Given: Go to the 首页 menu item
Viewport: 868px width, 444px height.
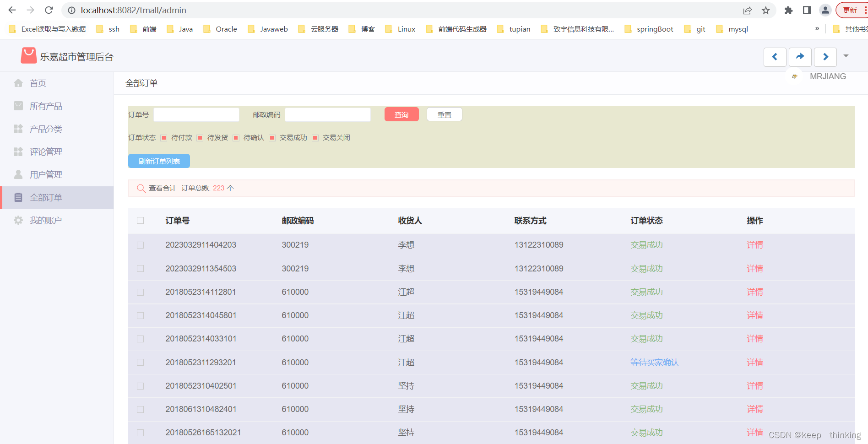Looking at the screenshot, I should (38, 83).
